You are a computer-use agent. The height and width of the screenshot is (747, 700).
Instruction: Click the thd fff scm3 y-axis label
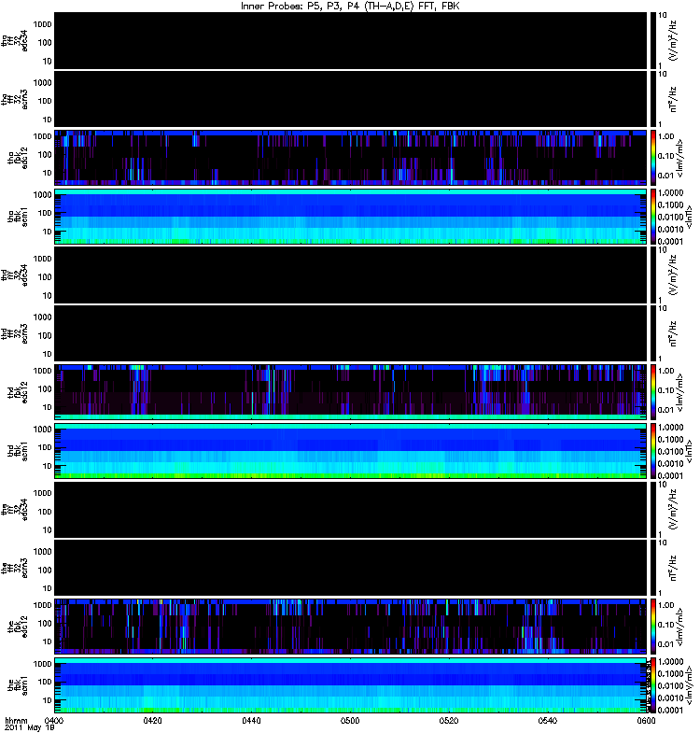pos(15,333)
